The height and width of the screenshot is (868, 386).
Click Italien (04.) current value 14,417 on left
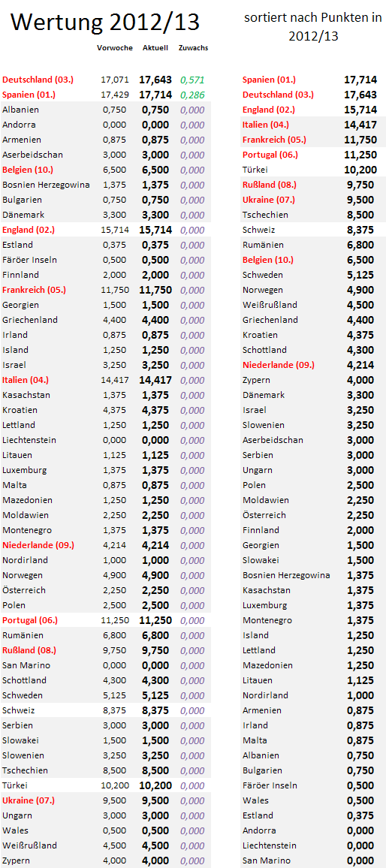coord(155,380)
